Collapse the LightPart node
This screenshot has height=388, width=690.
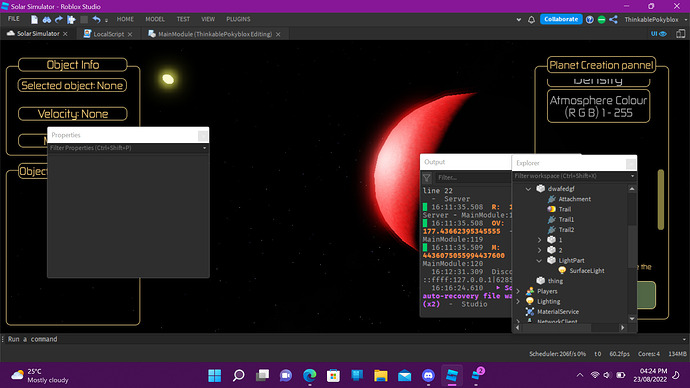pyautogui.click(x=540, y=260)
